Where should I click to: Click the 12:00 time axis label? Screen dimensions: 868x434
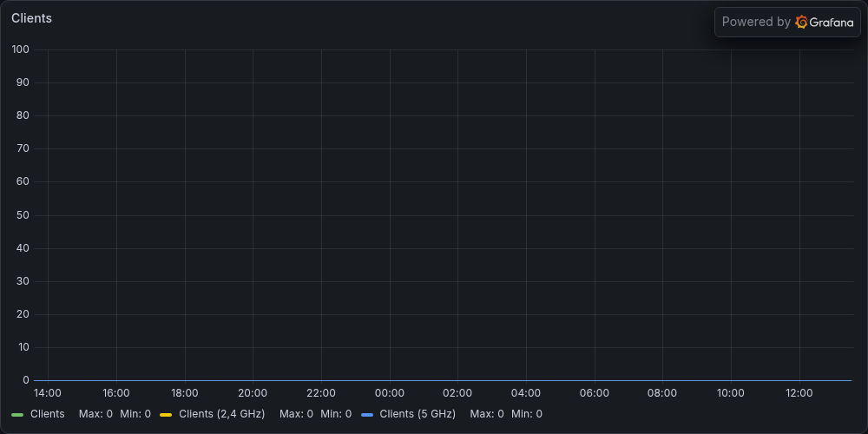point(799,393)
